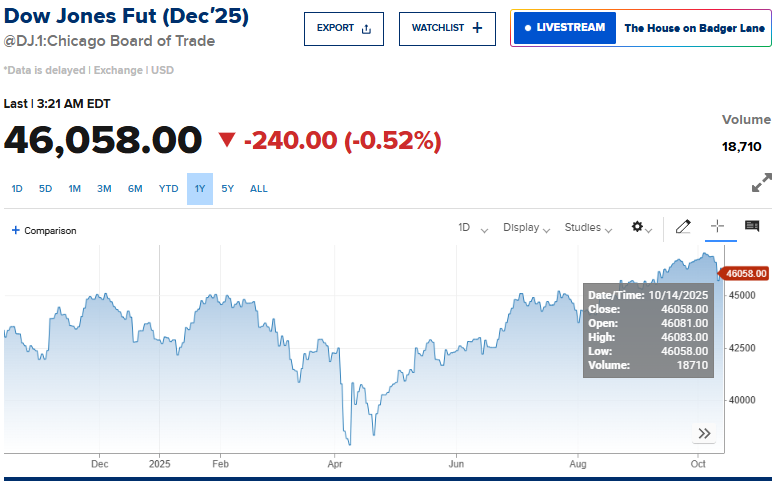Select the 5D time range tab
This screenshot has width=774, height=482.
45,189
